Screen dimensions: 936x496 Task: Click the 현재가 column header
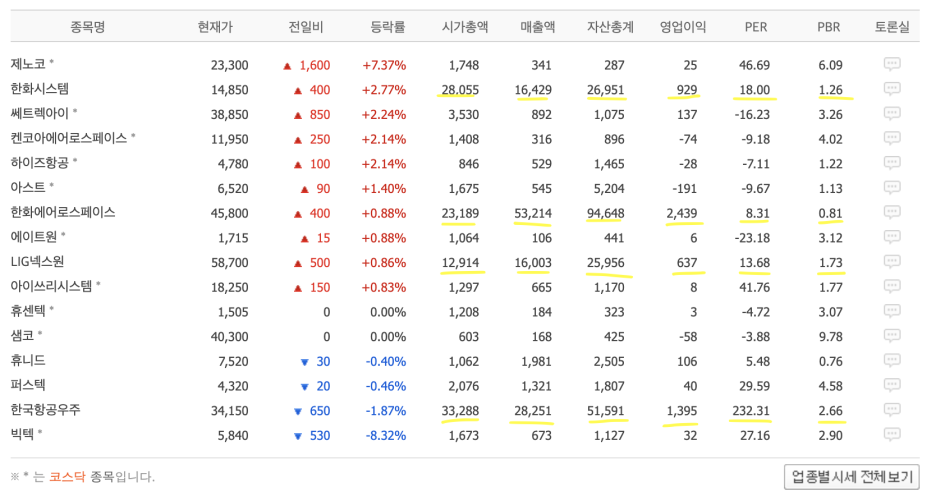point(215,27)
